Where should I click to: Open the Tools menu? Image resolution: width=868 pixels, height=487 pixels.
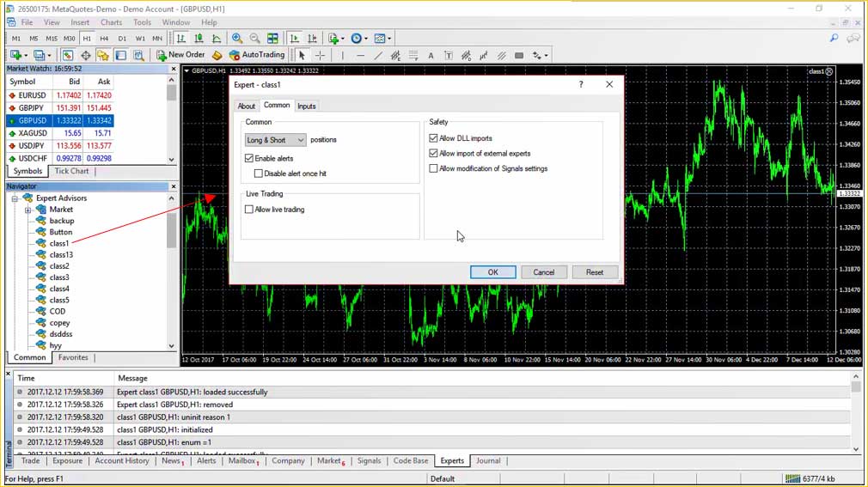pyautogui.click(x=142, y=22)
